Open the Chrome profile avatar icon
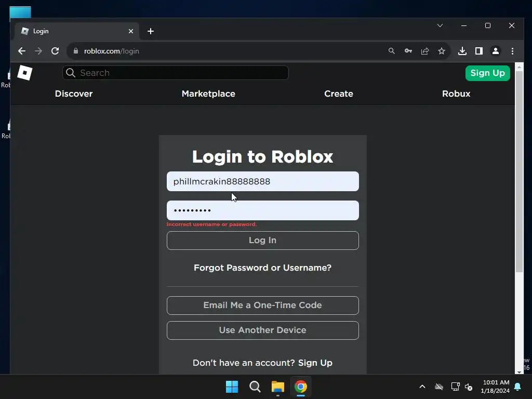Image resolution: width=532 pixels, height=399 pixels. (495, 51)
